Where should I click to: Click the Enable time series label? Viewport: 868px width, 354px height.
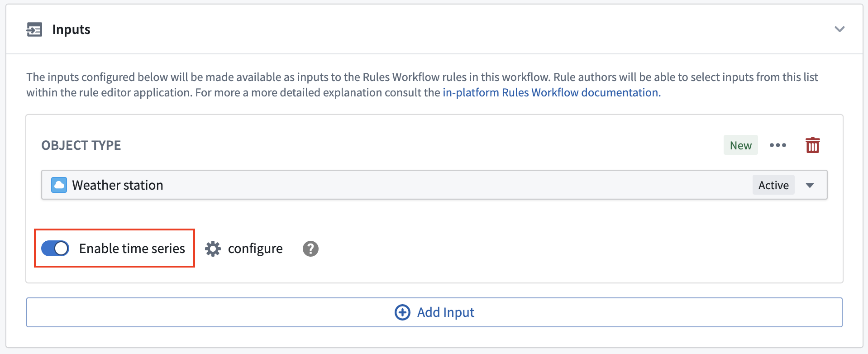coord(132,248)
